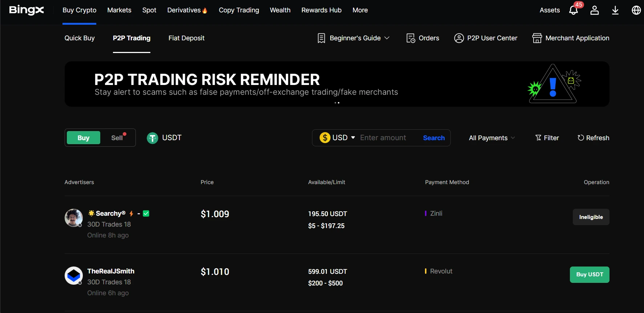Click the Zinli payment method
Viewport: 644px width, 313px height.
pos(436,214)
